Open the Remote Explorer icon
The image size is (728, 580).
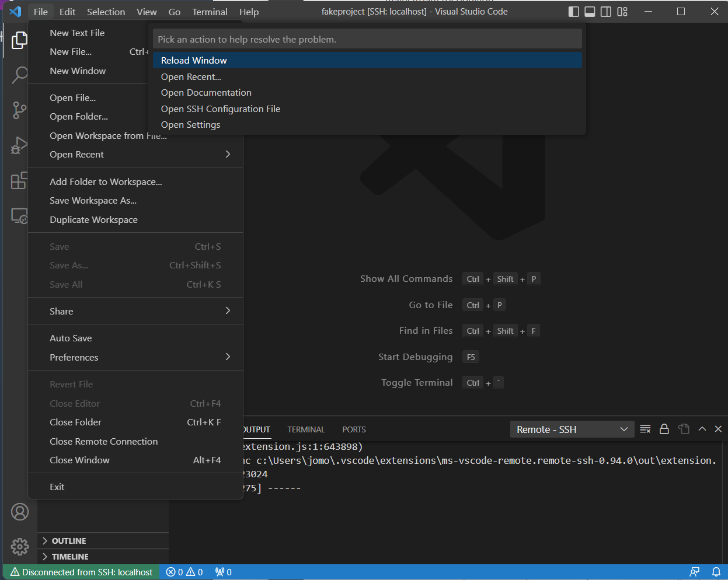tap(19, 216)
